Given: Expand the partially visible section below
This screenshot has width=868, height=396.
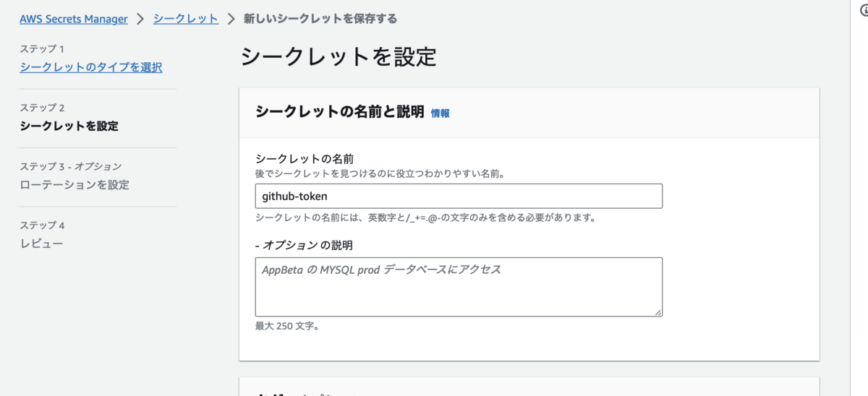Looking at the screenshot, I should (304, 392).
